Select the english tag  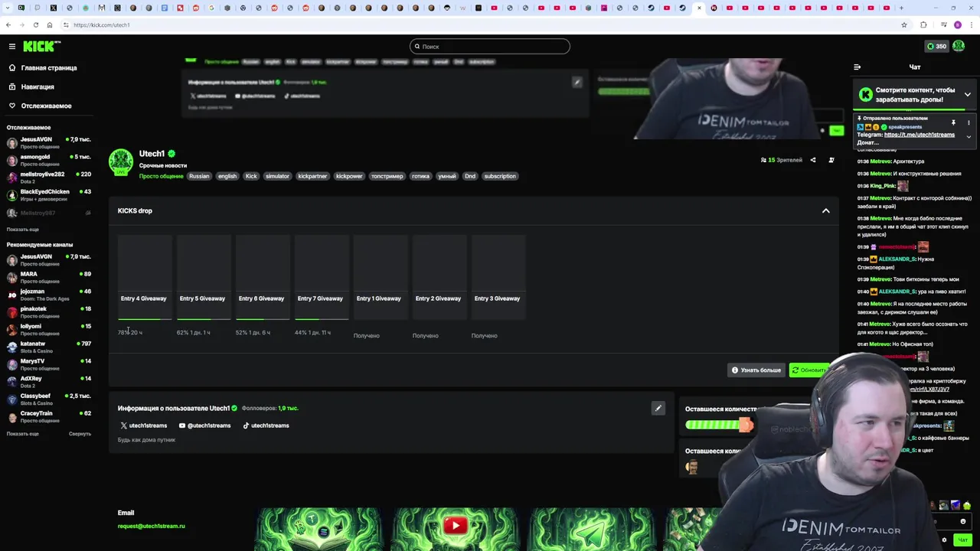point(227,176)
